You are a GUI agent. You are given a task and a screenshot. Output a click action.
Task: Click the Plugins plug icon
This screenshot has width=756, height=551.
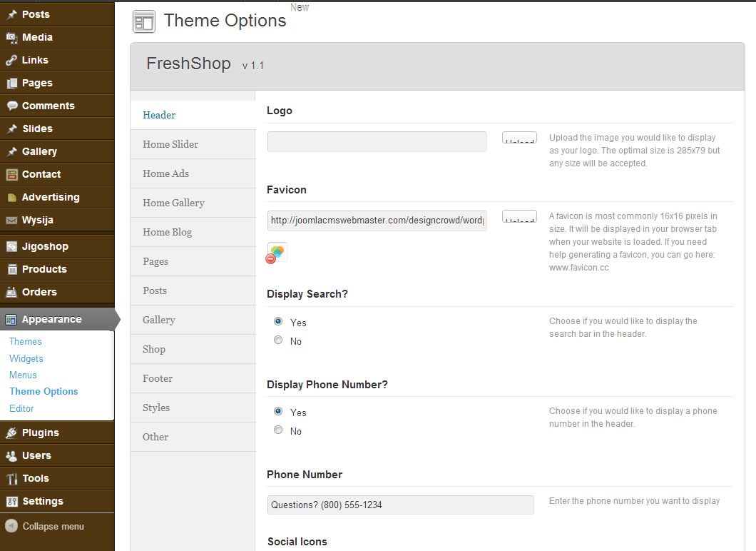(11, 433)
